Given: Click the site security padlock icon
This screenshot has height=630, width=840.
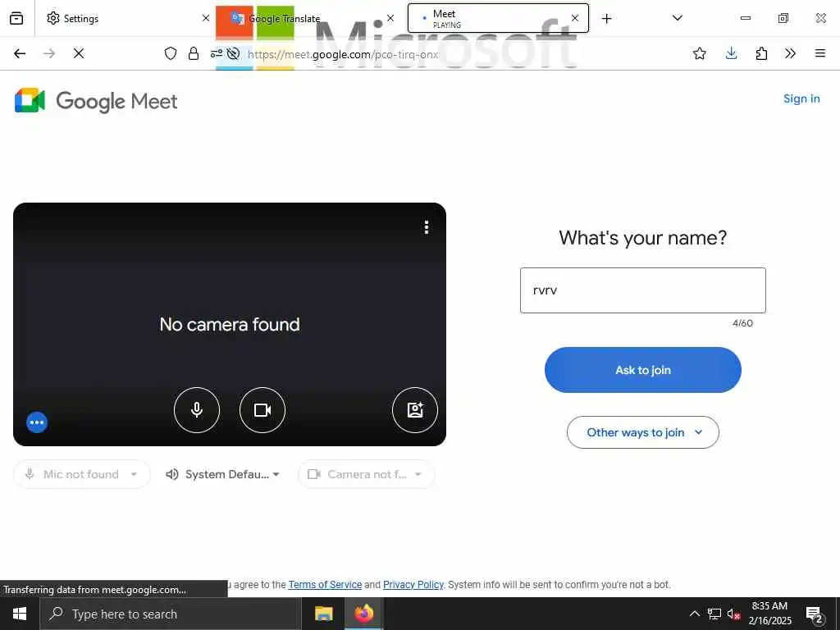Looking at the screenshot, I should pyautogui.click(x=194, y=53).
